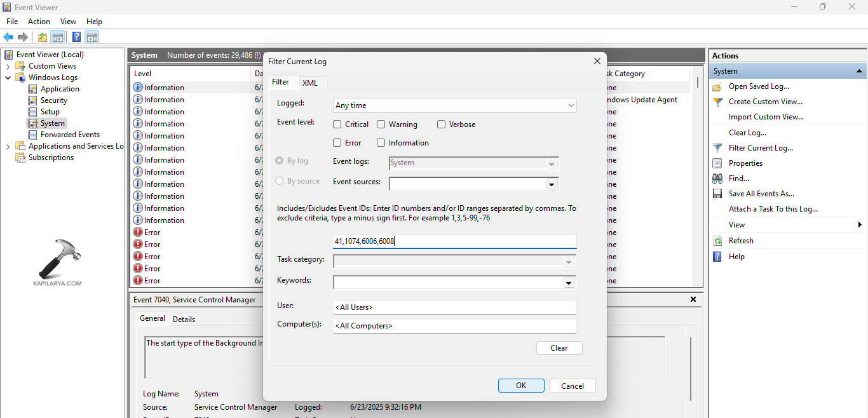
Task: Open Properties using its Actions pane icon
Action: (x=717, y=163)
